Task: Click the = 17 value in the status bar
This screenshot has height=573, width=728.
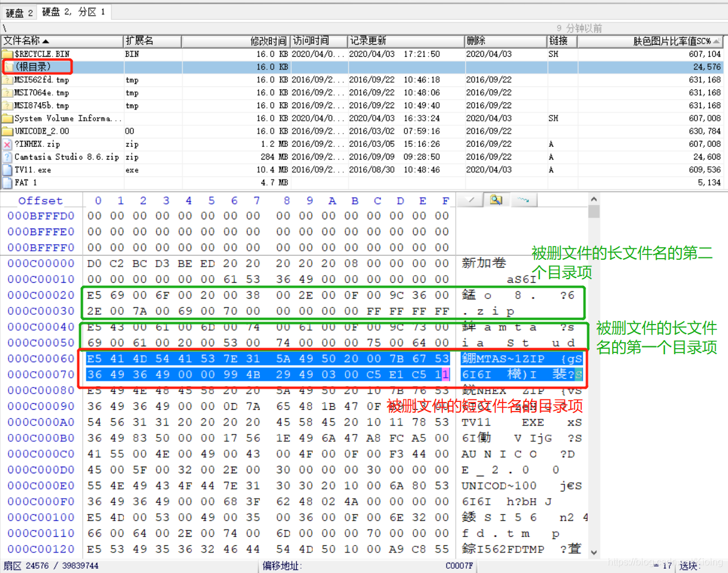Action: (663, 566)
